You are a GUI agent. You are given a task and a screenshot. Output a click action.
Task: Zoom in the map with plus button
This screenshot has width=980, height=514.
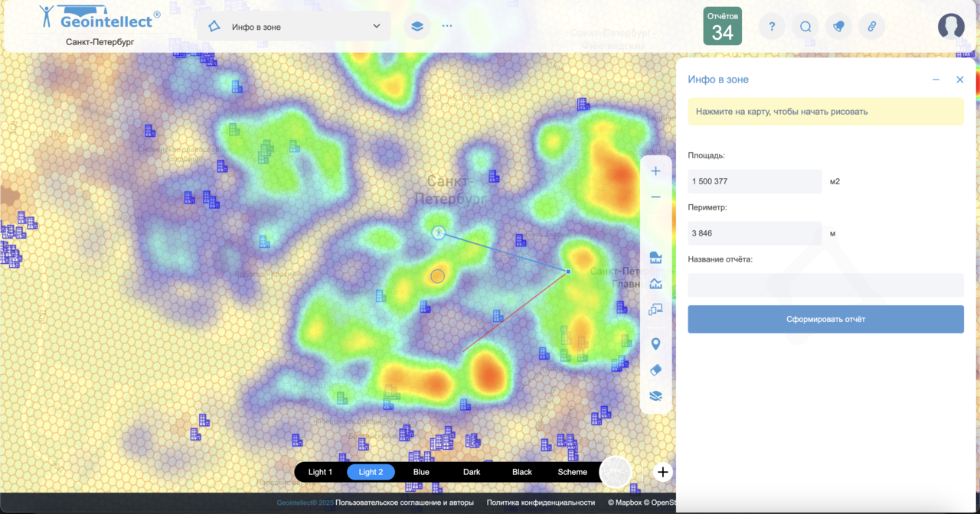pos(655,171)
